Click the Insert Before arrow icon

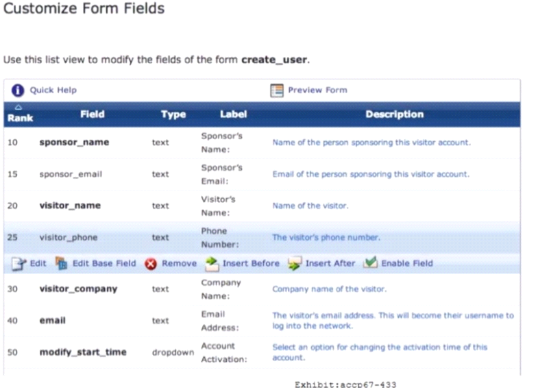click(212, 263)
